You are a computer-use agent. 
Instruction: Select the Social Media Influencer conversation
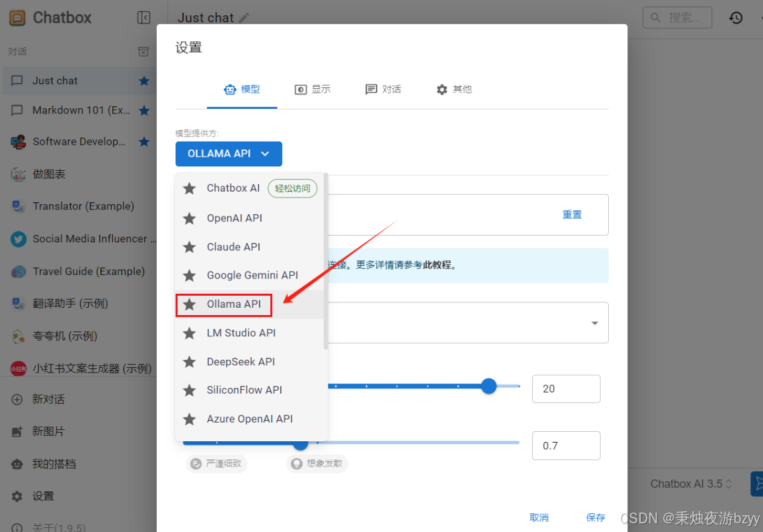click(78, 238)
